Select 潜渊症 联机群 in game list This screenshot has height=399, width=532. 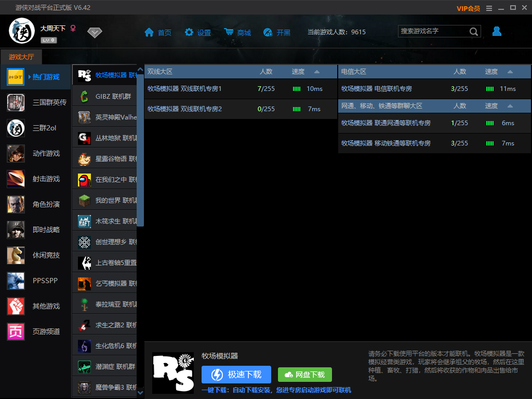[104, 367]
